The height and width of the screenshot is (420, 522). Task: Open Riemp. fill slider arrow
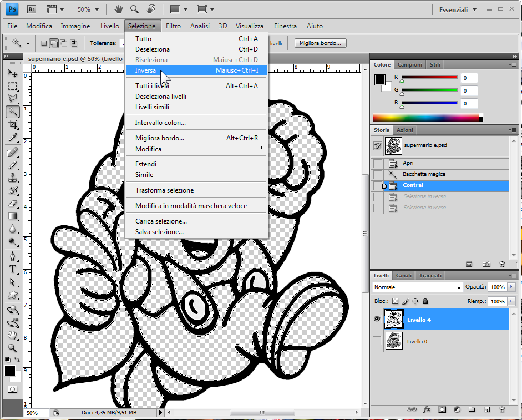click(x=511, y=301)
